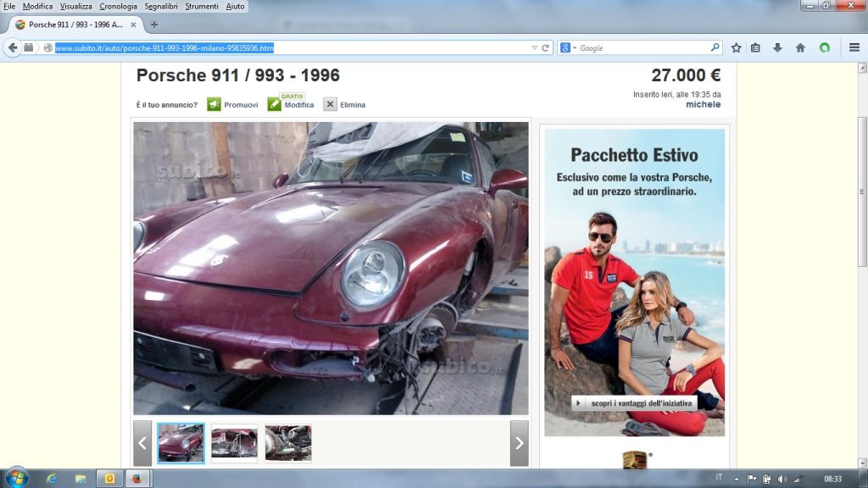Open a new tab with plus button
The image size is (868, 488).
tap(154, 25)
